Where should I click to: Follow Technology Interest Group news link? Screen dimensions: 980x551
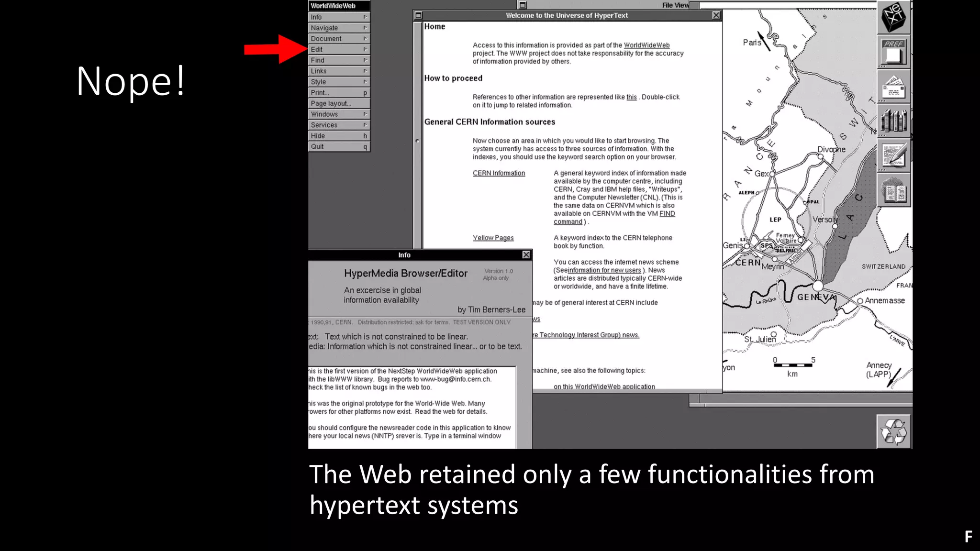(x=586, y=335)
